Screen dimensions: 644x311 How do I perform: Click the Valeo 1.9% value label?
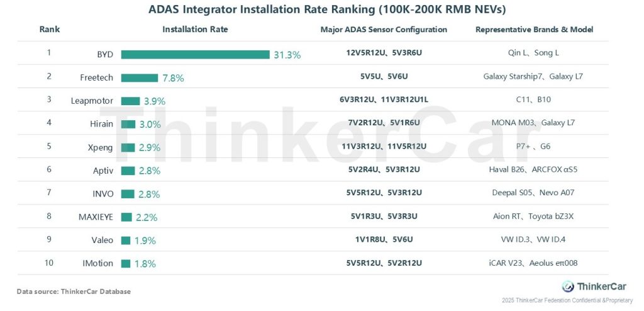145,240
